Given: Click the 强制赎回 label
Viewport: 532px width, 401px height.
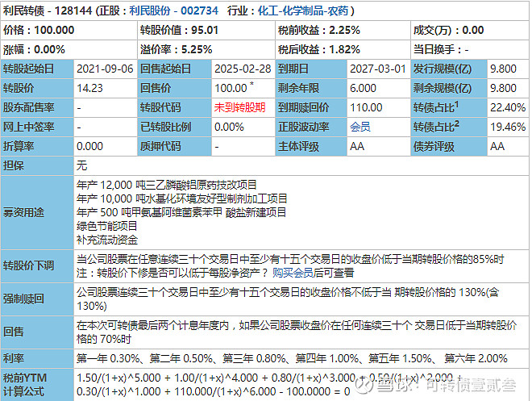Looking at the screenshot, I should click(23, 299).
